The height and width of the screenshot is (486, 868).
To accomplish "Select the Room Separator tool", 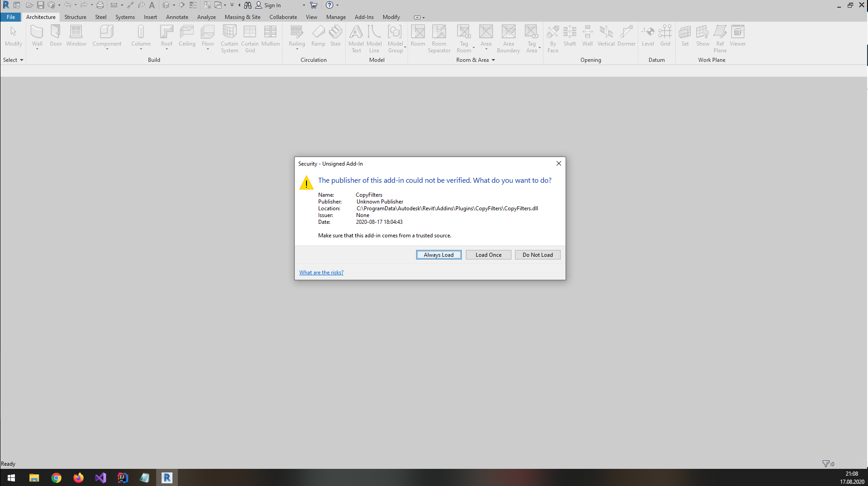I will click(x=439, y=39).
